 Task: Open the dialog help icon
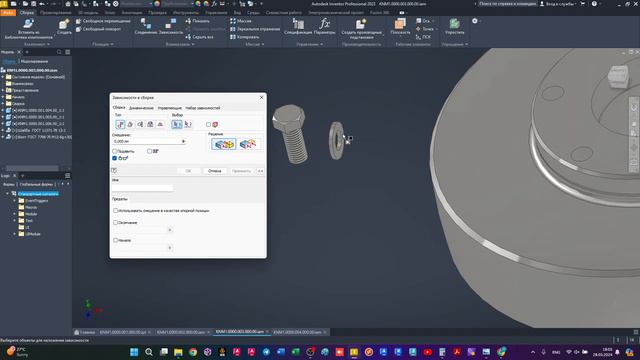coord(114,170)
